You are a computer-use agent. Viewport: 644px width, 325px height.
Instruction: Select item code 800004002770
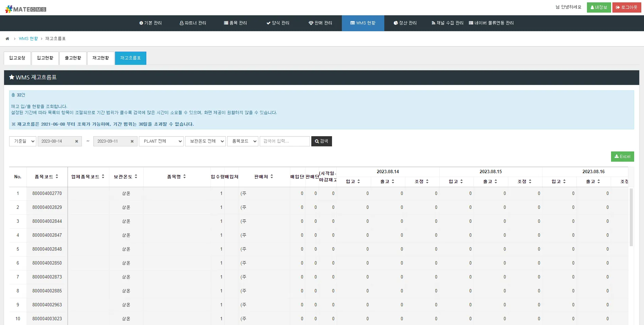[x=47, y=194]
